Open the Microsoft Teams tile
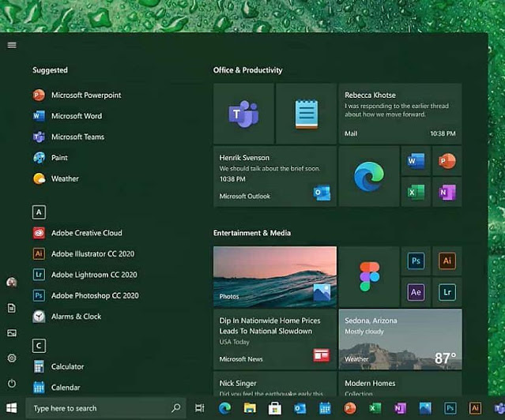This screenshot has width=505, height=420. click(x=243, y=114)
